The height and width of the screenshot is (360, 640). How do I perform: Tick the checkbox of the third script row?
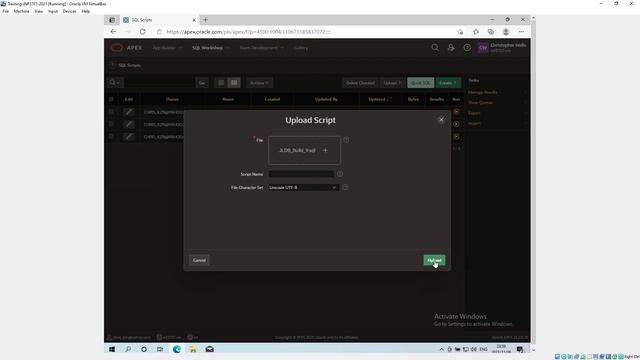coord(111,136)
